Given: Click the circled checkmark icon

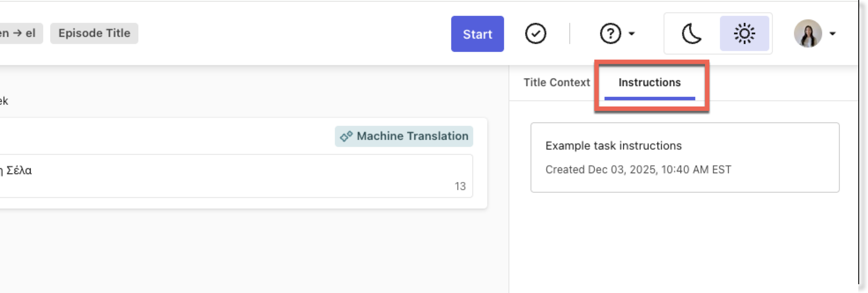Looking at the screenshot, I should pos(535,34).
